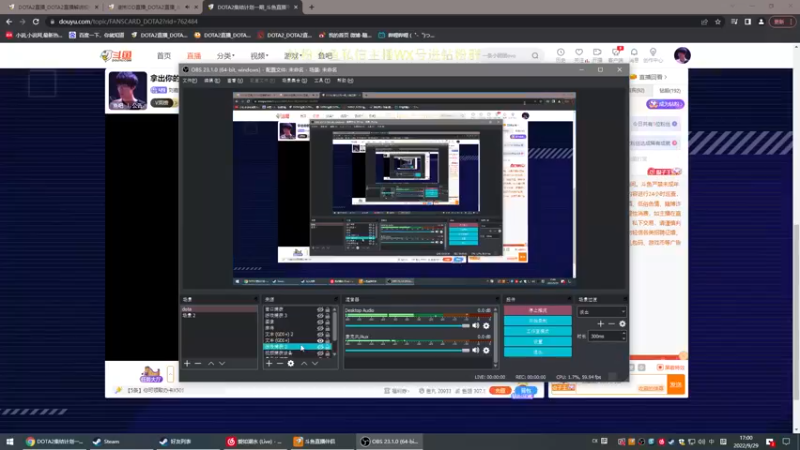Lock the 窗口捕获 source
The image size is (800, 450).
click(328, 309)
